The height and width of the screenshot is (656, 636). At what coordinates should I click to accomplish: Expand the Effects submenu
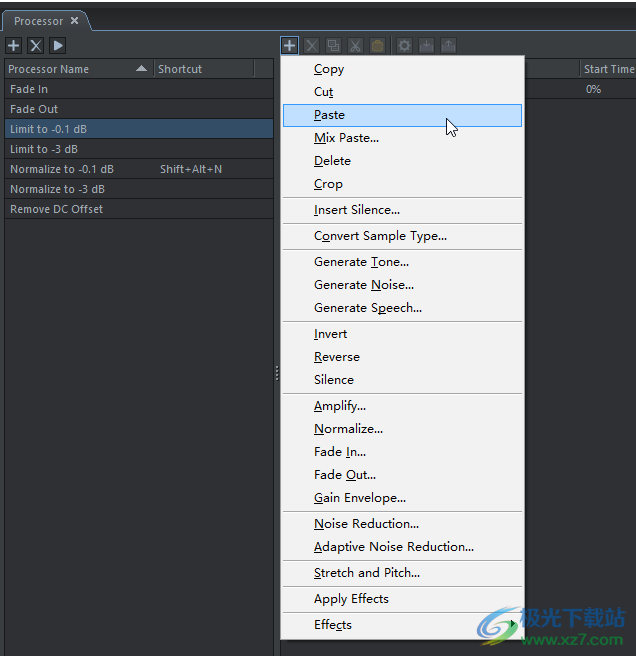pos(403,625)
